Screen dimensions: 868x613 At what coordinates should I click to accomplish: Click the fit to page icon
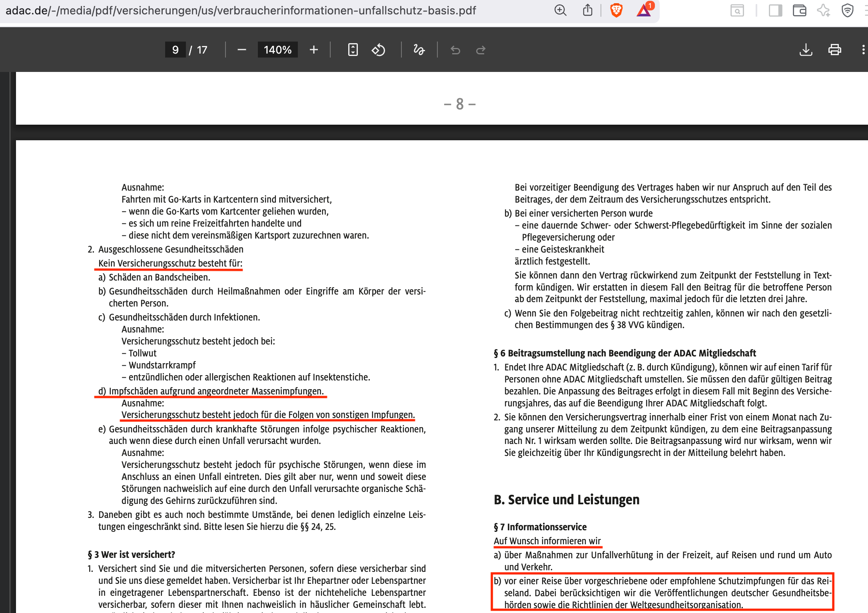point(353,50)
